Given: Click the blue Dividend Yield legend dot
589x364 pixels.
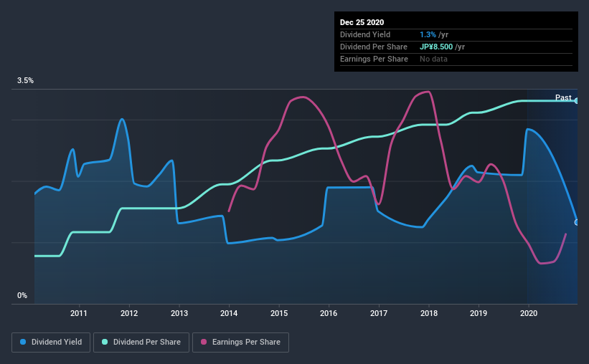Looking at the screenshot, I should point(23,342).
